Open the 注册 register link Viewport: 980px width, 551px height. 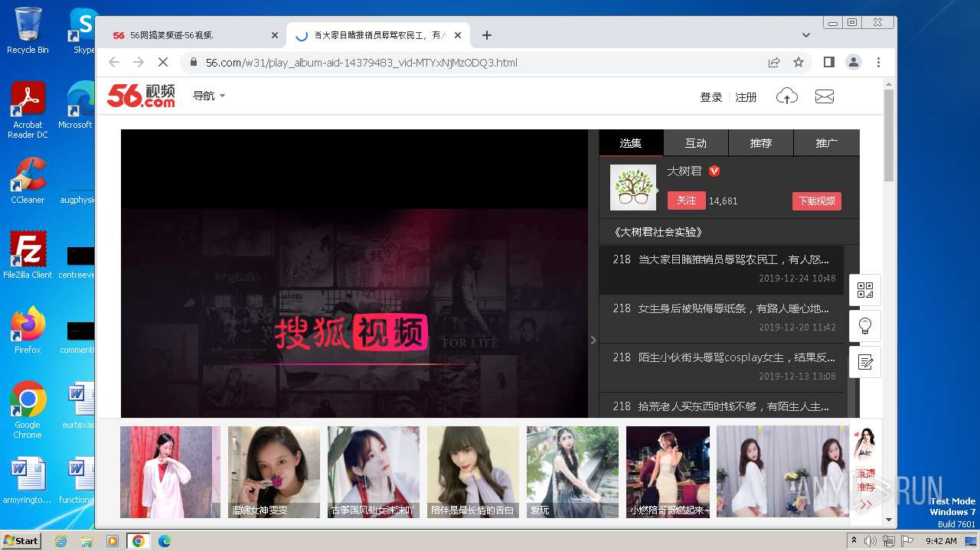point(746,97)
